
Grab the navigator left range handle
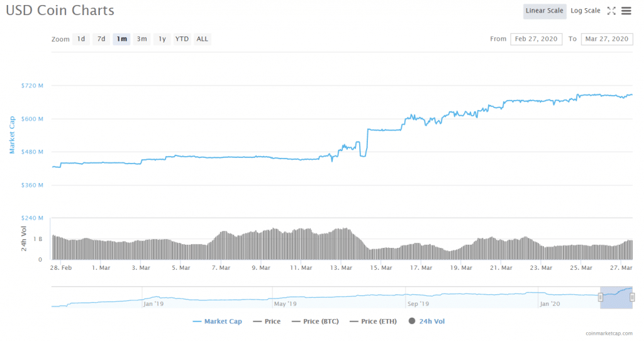(x=601, y=297)
